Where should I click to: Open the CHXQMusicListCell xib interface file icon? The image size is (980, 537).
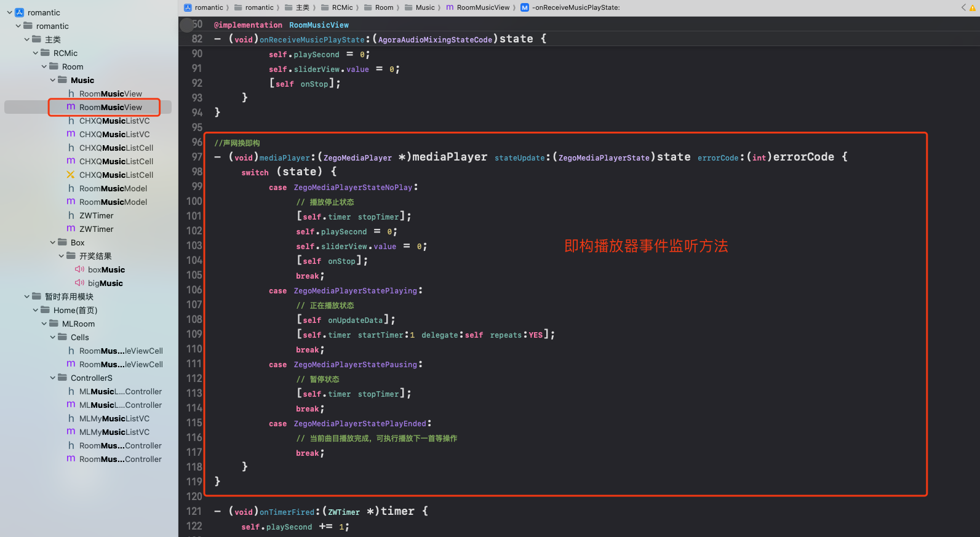(71, 175)
